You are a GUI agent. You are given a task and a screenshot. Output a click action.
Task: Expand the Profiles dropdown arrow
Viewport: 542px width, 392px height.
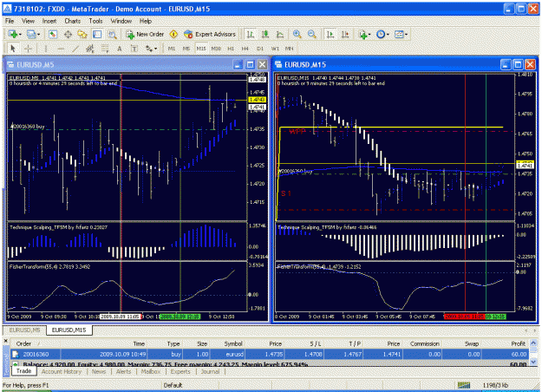pyautogui.click(x=38, y=34)
